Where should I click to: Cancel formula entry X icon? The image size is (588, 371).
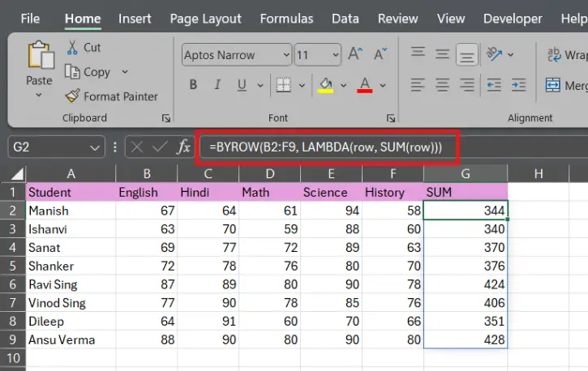137,147
